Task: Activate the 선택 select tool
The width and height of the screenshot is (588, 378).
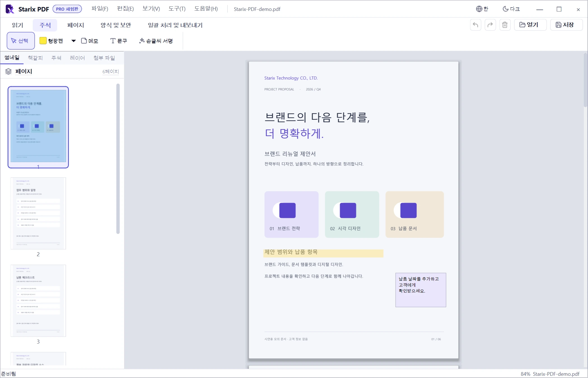Action: click(x=21, y=41)
